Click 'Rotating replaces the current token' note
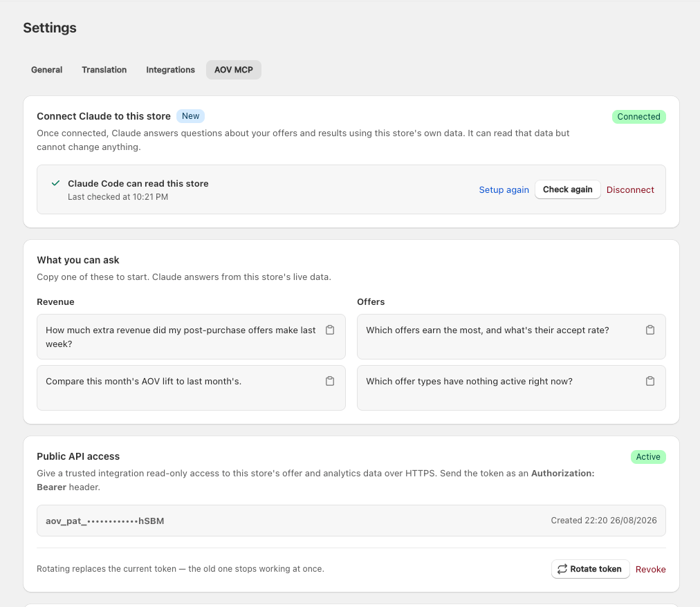The image size is (700, 607). click(181, 568)
